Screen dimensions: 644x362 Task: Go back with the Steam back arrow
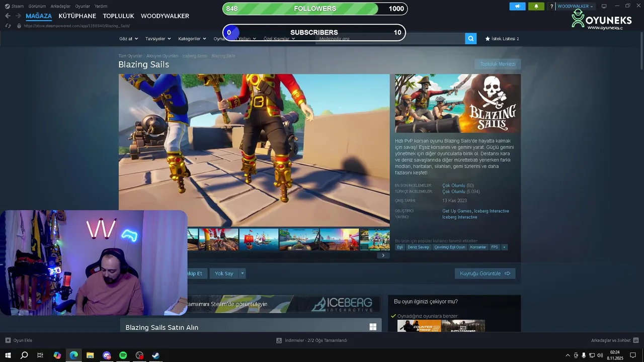8,16
